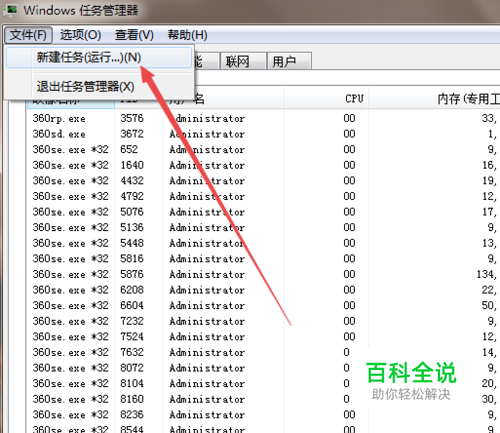Click PID cell 6208
500x433 pixels.
(132, 290)
